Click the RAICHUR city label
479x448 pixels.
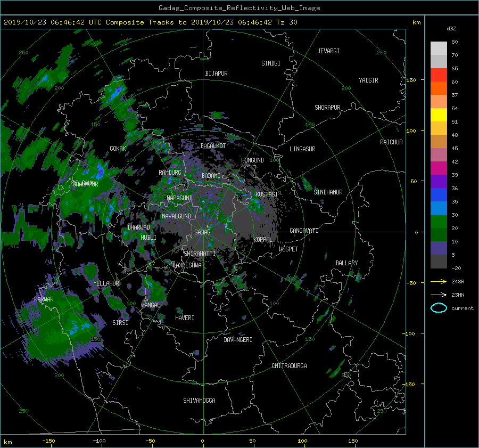pos(391,142)
